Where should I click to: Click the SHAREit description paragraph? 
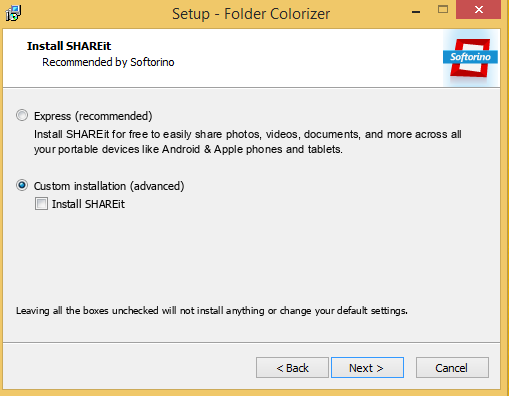(x=248, y=142)
